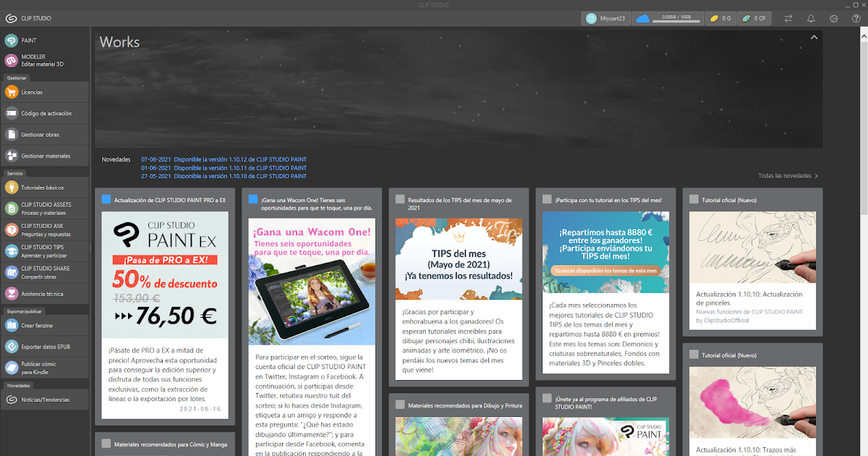Click the Exportar/publicar section header
868x456 pixels.
[x=25, y=311]
